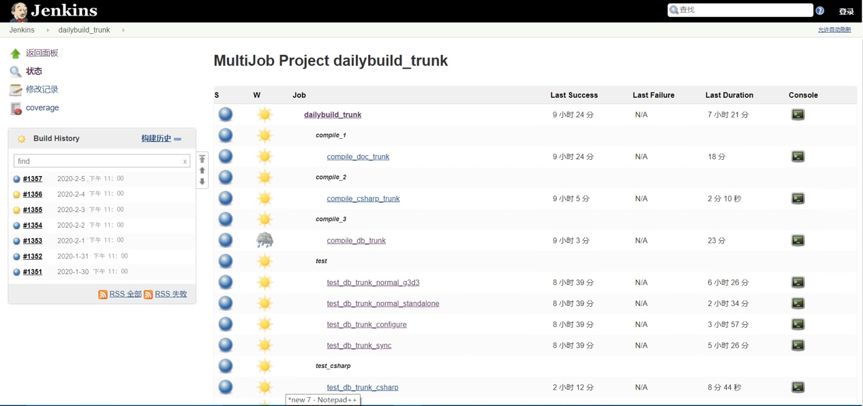
Task: Open console for compile_doc_trunk job
Action: pos(797,157)
